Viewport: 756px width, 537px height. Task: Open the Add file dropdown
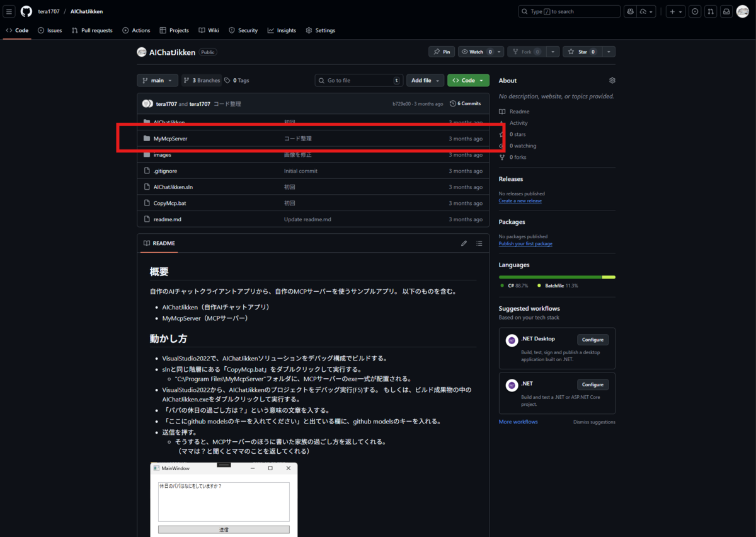click(425, 81)
